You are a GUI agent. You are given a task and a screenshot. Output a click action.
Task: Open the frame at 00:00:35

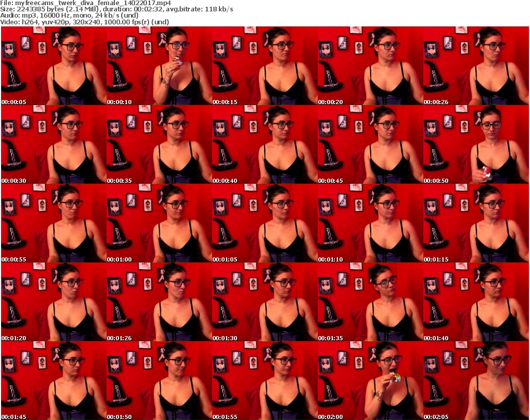[159, 144]
